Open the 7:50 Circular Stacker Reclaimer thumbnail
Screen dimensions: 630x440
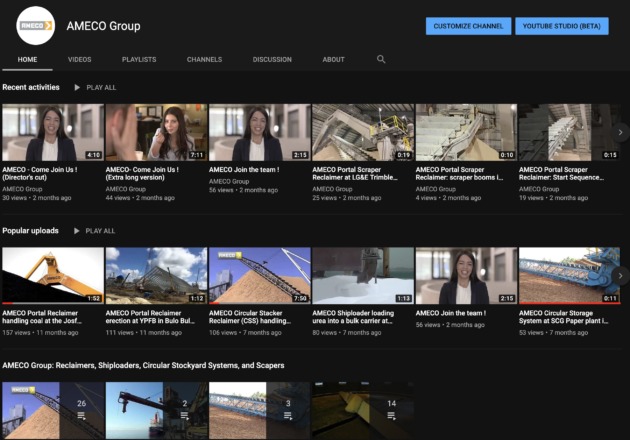pos(260,276)
